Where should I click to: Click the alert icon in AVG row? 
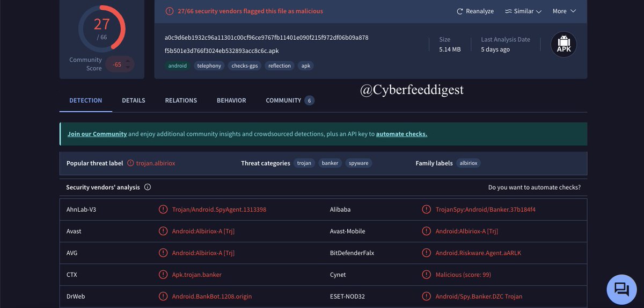tap(163, 253)
